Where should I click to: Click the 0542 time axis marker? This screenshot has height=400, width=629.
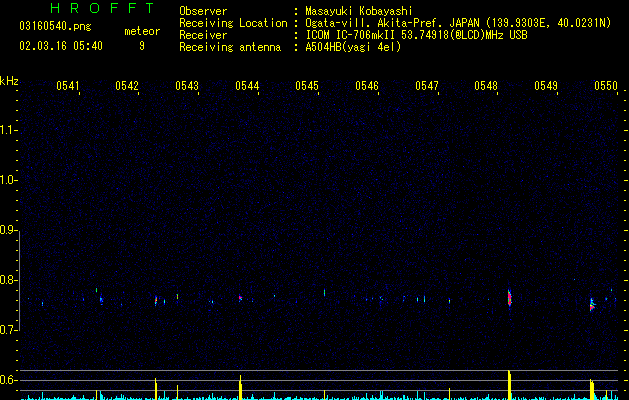point(127,86)
